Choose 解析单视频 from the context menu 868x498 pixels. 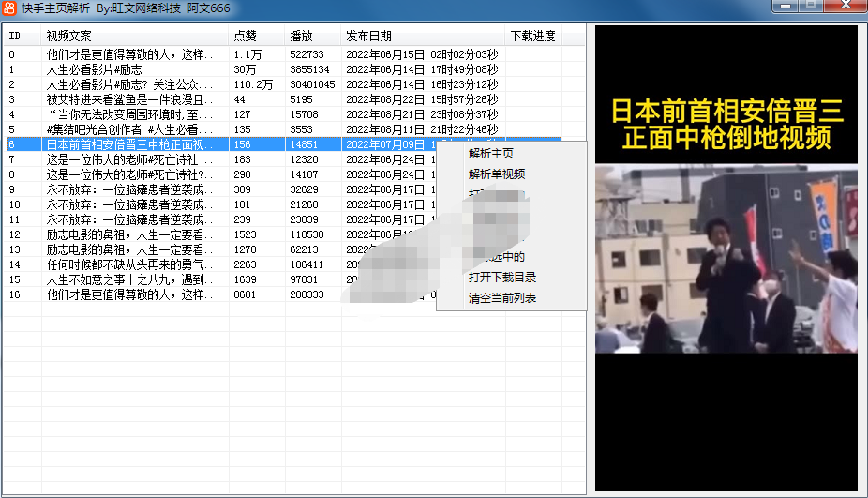pos(497,174)
